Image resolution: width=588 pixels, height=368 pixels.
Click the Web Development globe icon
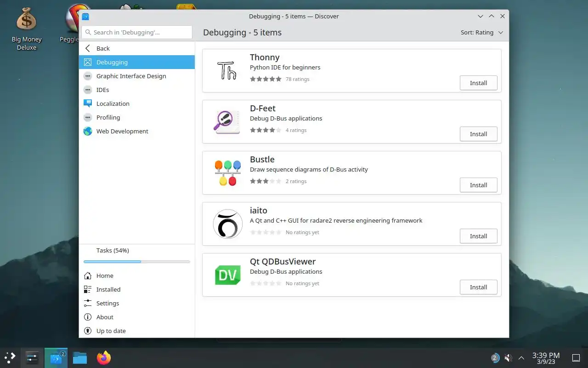tap(88, 131)
